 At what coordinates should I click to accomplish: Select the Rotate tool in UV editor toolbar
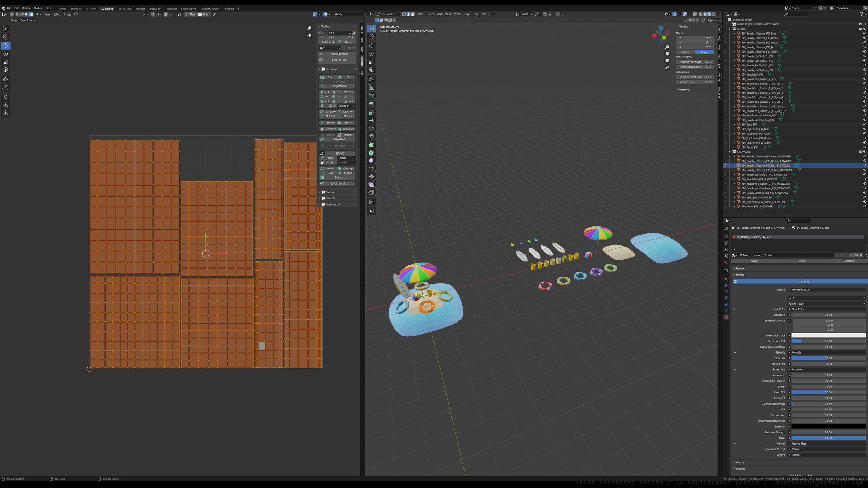click(6, 54)
